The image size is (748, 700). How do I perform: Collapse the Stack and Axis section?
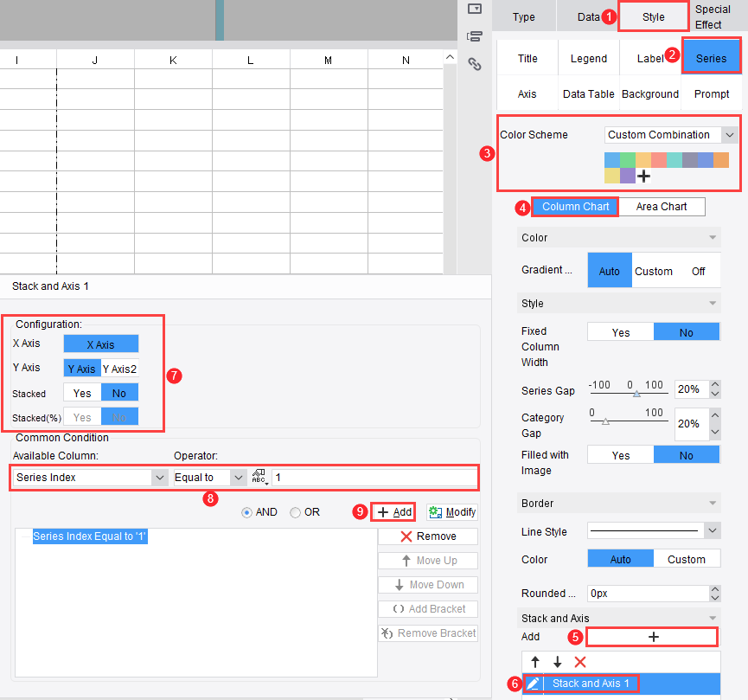(619, 618)
